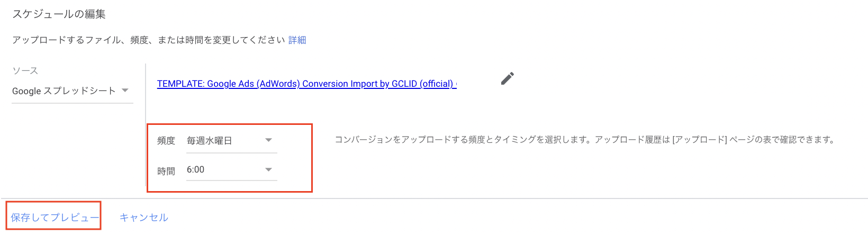Click the 6:00 time value
Screen dimensions: 868x235
click(x=196, y=170)
